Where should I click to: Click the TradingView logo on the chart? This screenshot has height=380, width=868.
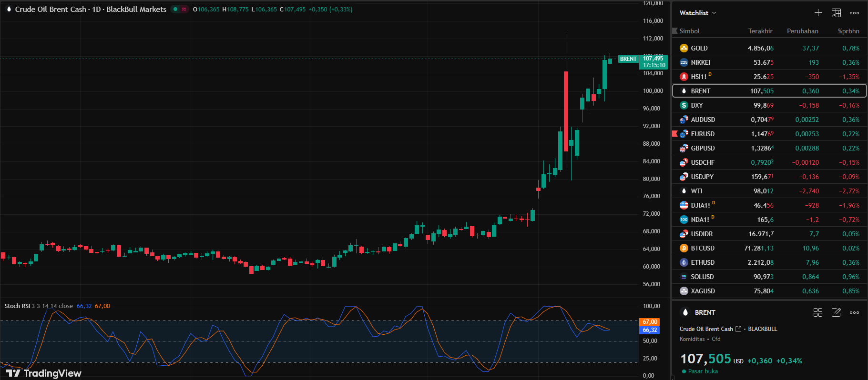click(x=44, y=373)
